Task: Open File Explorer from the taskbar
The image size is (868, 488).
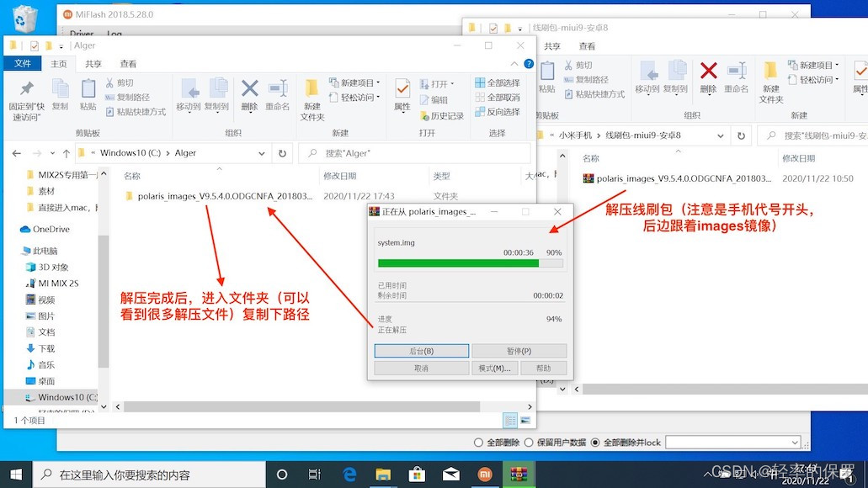Action: click(383, 475)
